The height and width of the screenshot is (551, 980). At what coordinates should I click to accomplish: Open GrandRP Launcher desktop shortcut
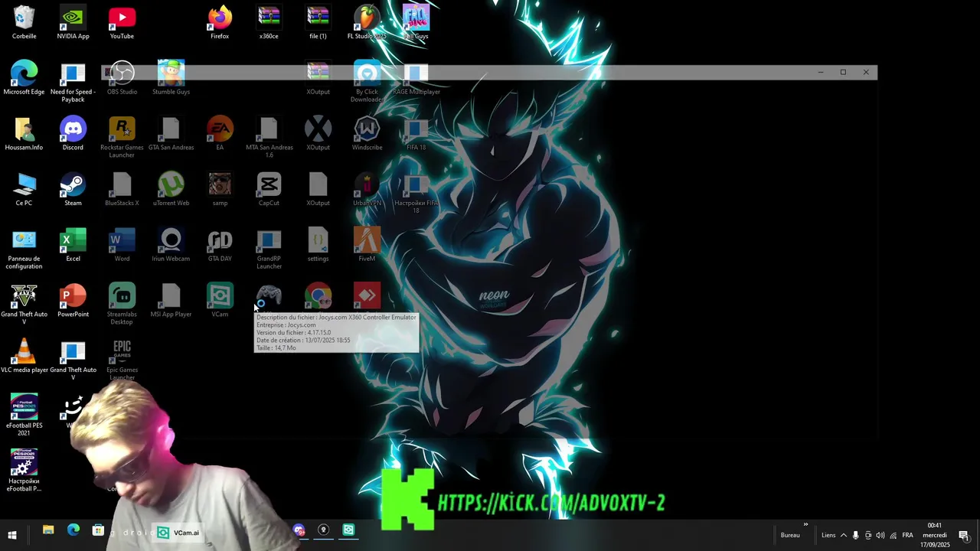pyautogui.click(x=269, y=249)
